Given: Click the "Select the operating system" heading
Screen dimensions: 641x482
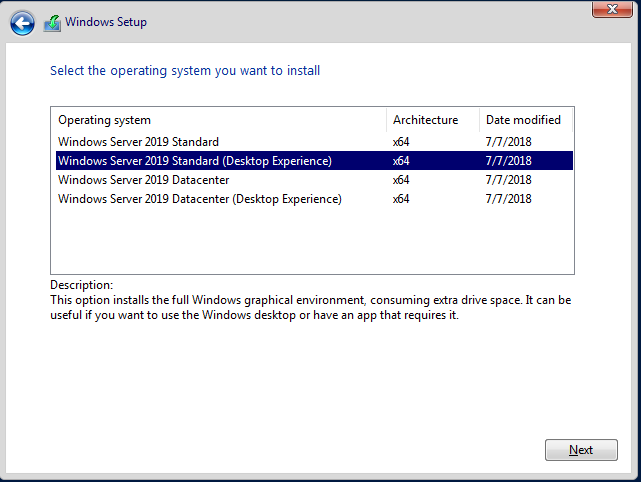Looking at the screenshot, I should pos(185,71).
